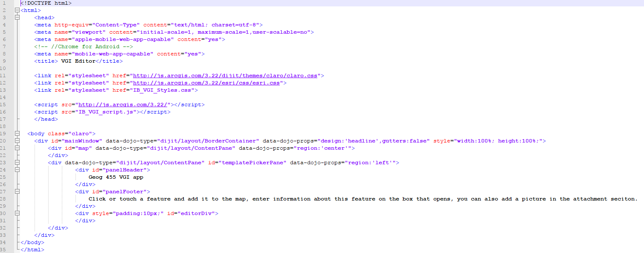This screenshot has height=253, width=644.
Task: Open the claro.css stylesheet URL link
Action: coord(225,76)
